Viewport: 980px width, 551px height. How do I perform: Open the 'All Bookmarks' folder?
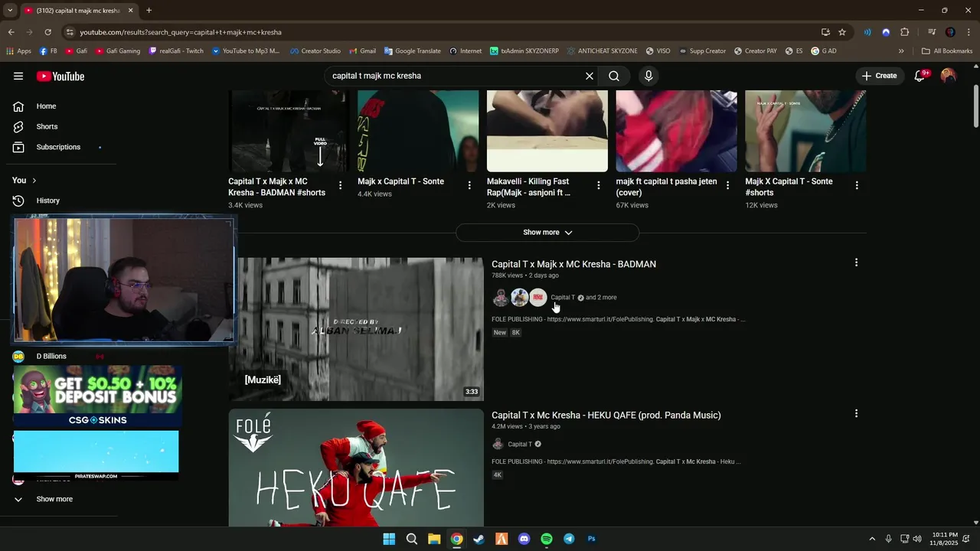pos(947,51)
